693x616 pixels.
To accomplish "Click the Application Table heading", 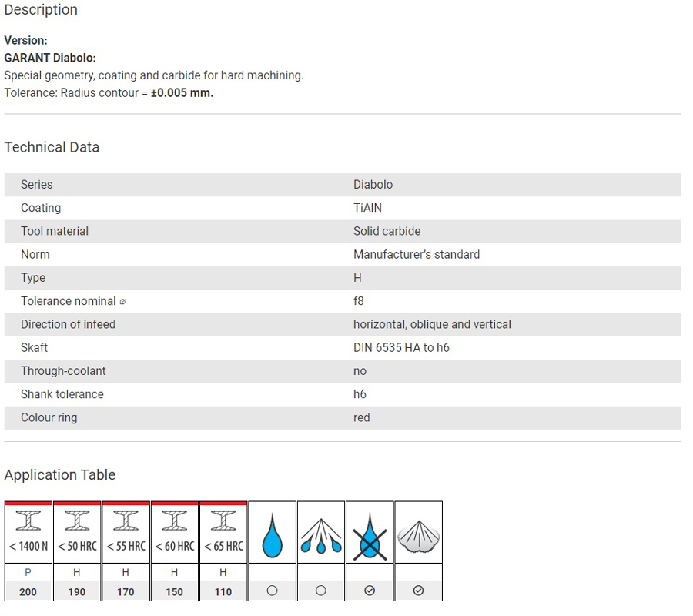I will pos(59,476).
